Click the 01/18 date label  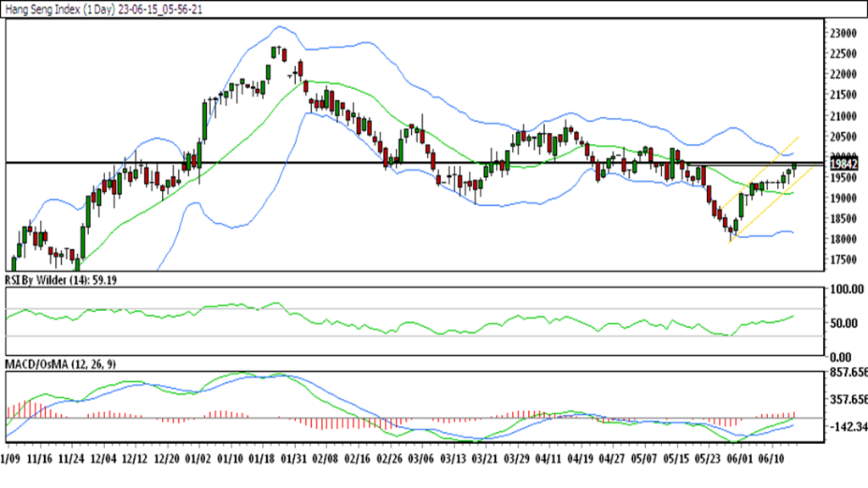click(262, 459)
